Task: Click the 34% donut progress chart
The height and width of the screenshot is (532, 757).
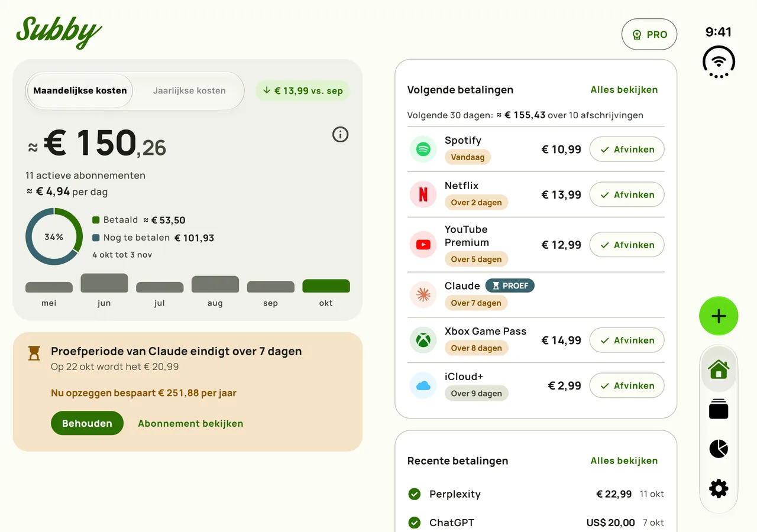Action: coord(54,236)
